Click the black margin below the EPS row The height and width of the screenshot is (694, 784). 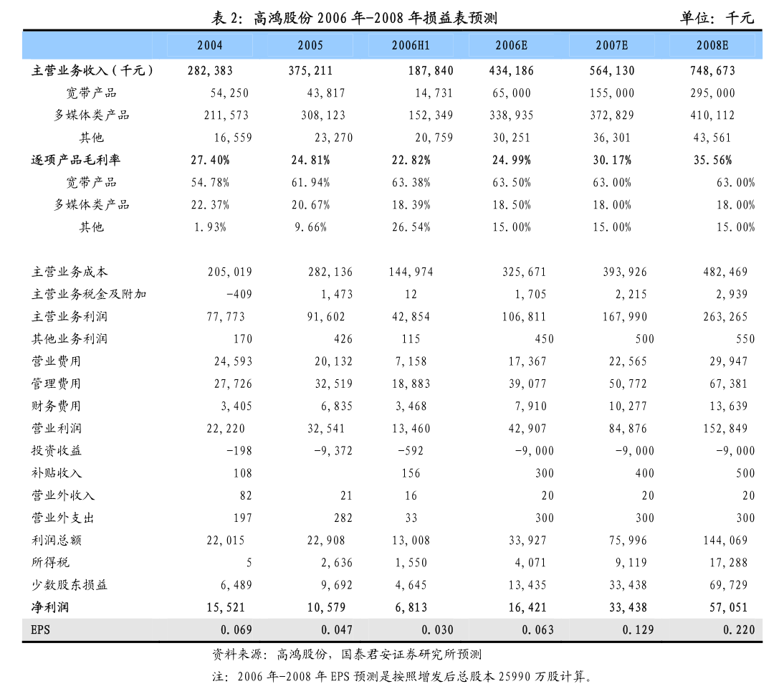(x=392, y=668)
